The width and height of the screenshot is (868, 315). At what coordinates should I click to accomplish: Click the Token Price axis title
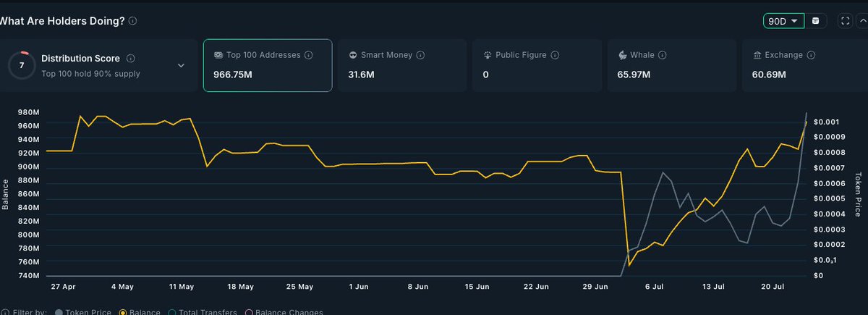coord(859,194)
